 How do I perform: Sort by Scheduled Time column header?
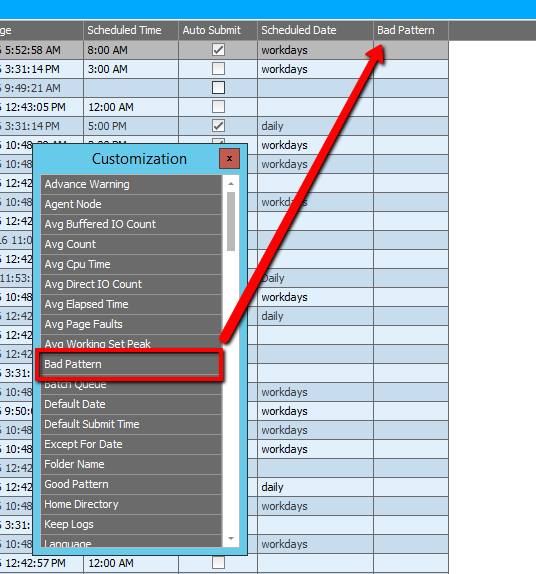[x=131, y=30]
